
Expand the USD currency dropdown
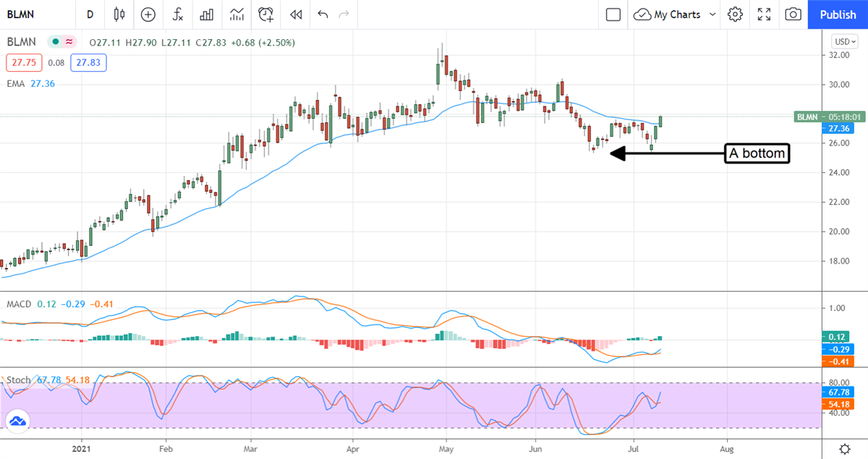pyautogui.click(x=844, y=41)
